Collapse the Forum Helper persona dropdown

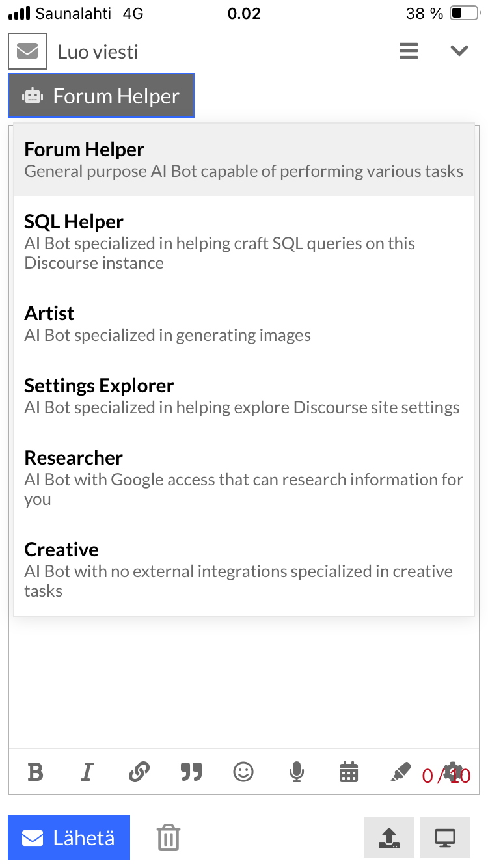(101, 96)
